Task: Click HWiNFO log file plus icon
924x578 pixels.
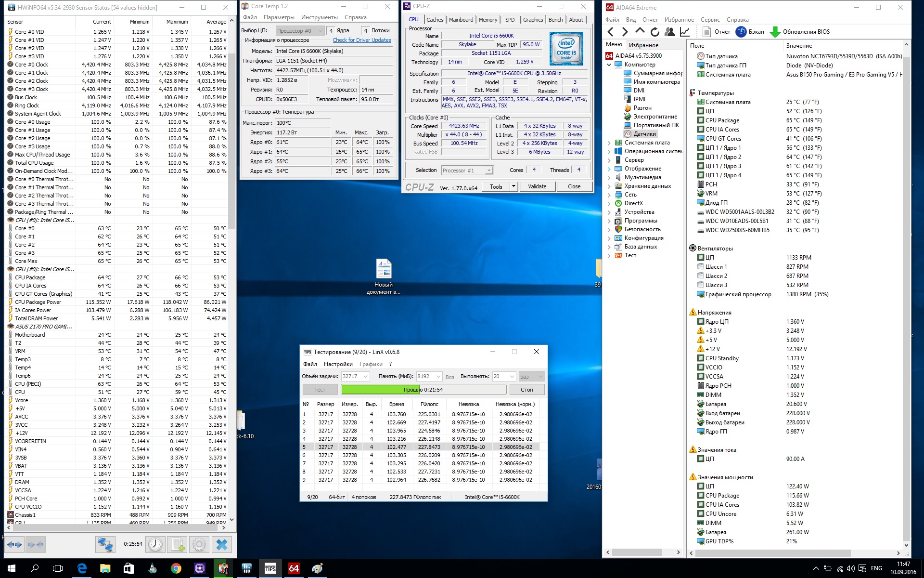Action: point(178,545)
